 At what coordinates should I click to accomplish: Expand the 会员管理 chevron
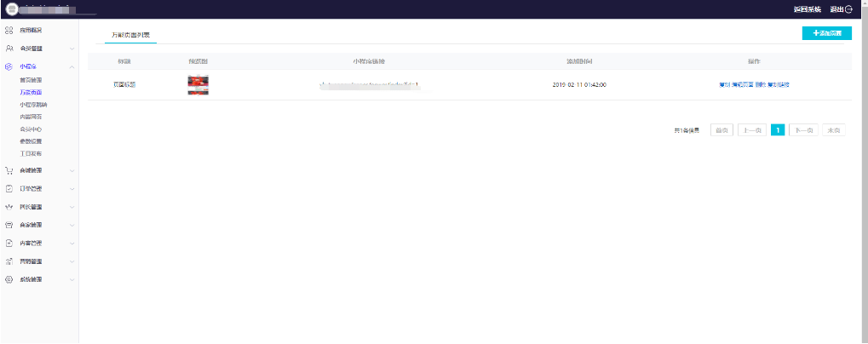pyautogui.click(x=72, y=49)
